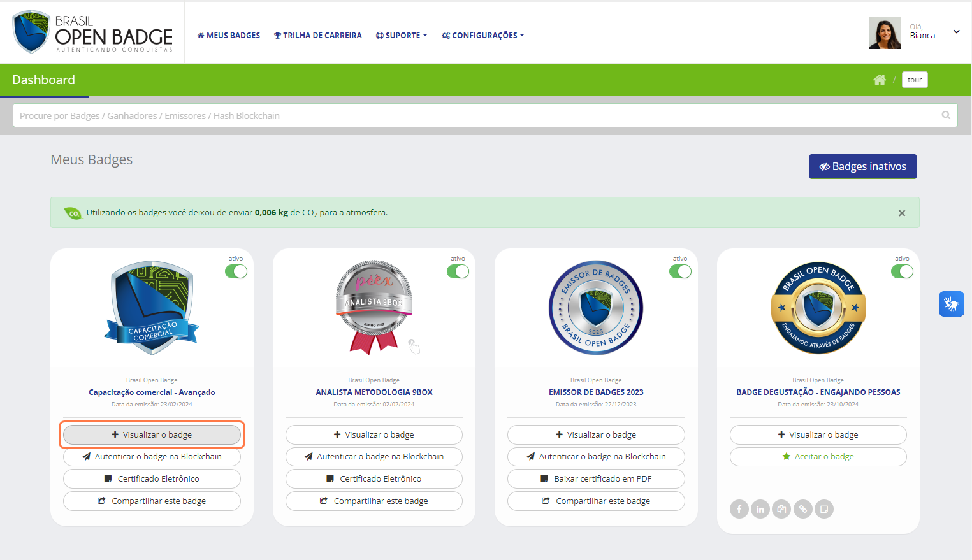Open Certificado Eletrônico for Analista 9Box
This screenshot has width=972, height=560.
pyautogui.click(x=374, y=479)
